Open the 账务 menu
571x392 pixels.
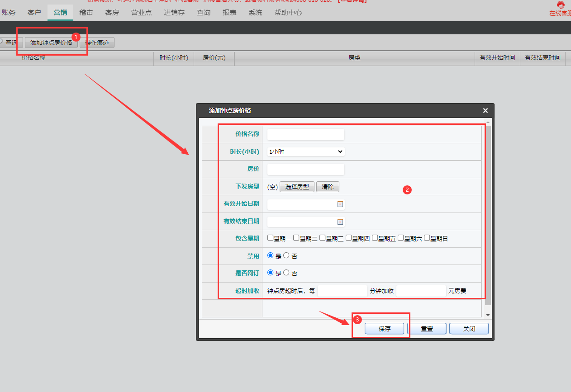pos(9,13)
